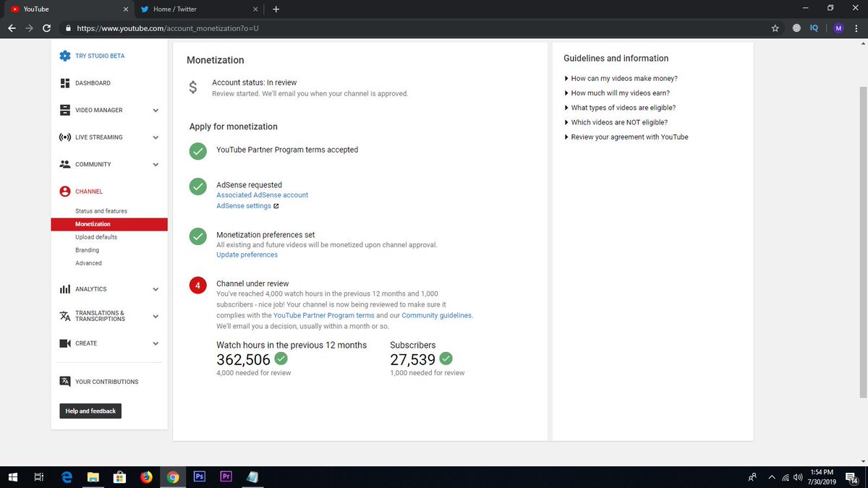Screen dimensions: 868x488
Task: Click the Analytics bar chart icon
Action: pos(64,289)
